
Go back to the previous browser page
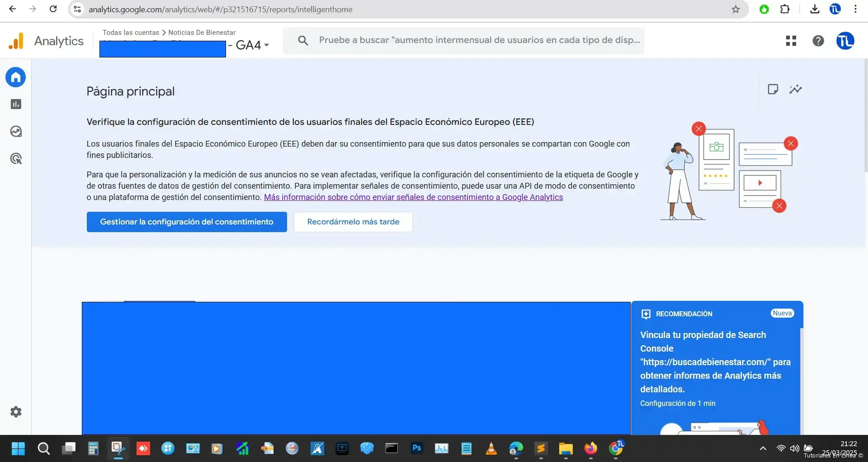[13, 9]
